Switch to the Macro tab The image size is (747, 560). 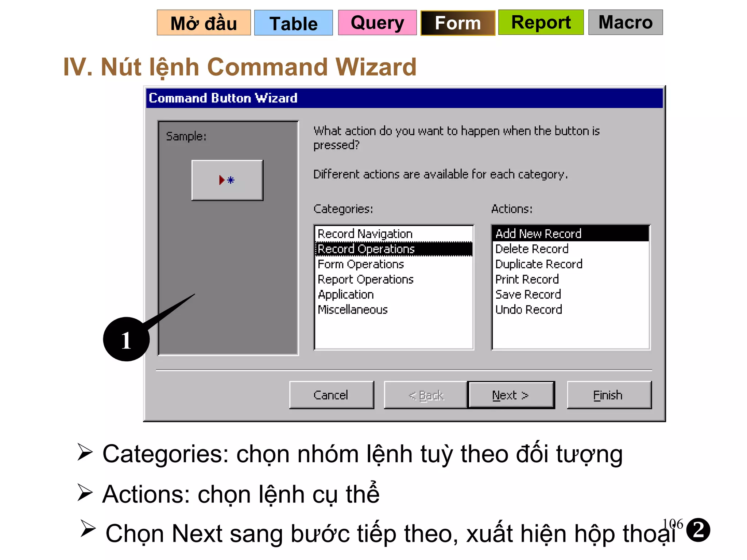tap(626, 23)
